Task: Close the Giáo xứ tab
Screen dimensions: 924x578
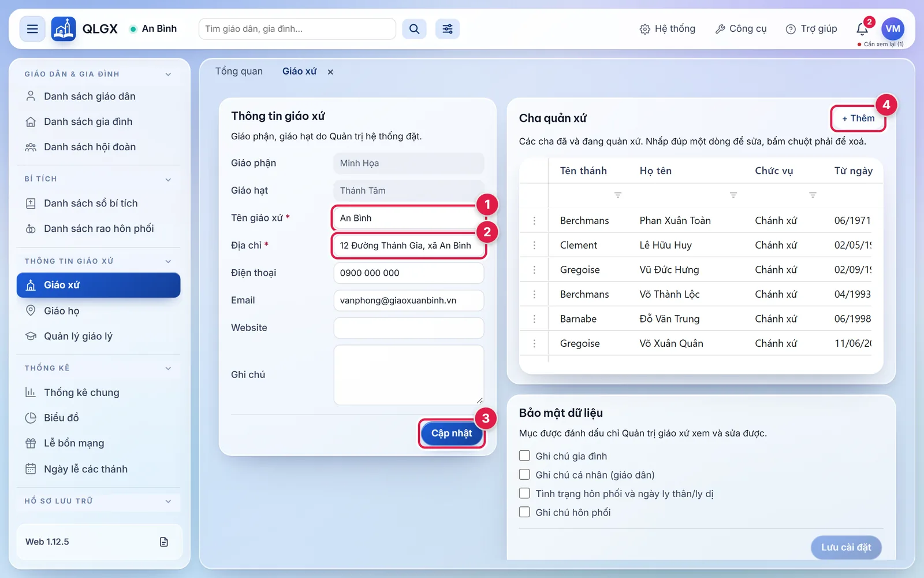Action: tap(330, 72)
